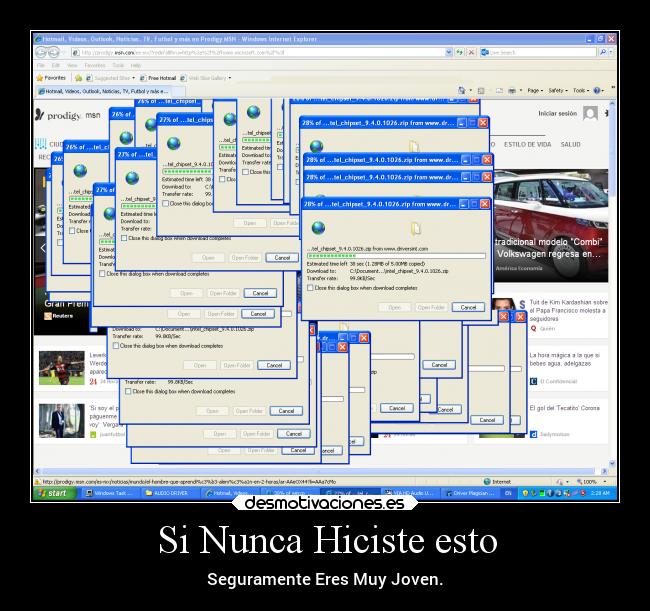
Task: Open the soccer player news thumbnail
Action: click(62, 368)
